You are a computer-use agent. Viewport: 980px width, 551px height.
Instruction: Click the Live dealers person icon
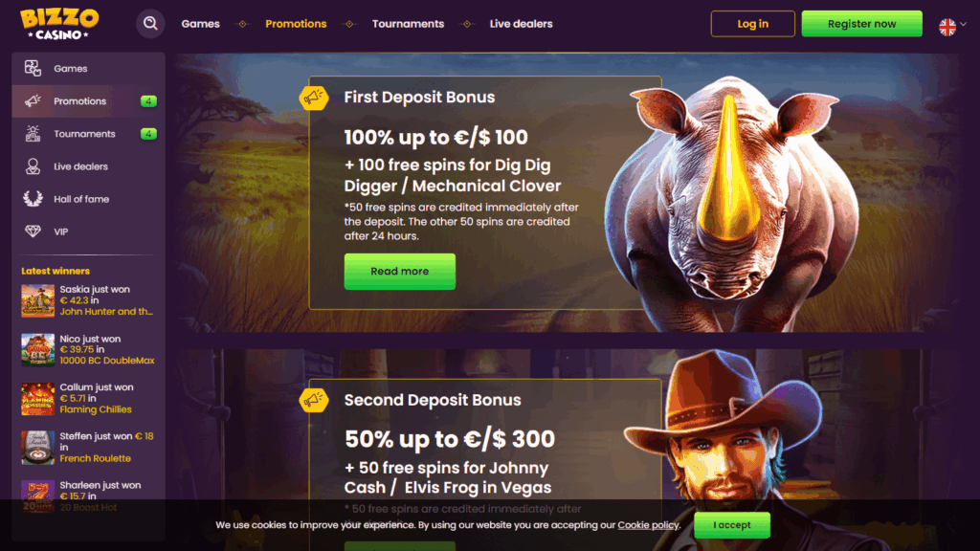click(33, 166)
